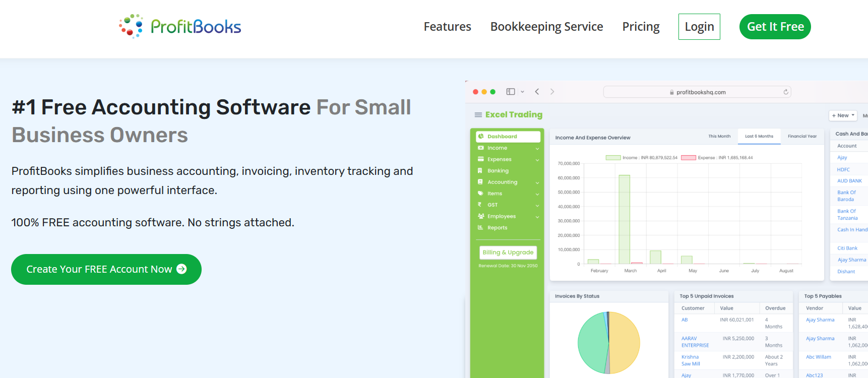The height and width of the screenshot is (378, 868).
Task: Open Bookkeeping Service page
Action: 546,27
